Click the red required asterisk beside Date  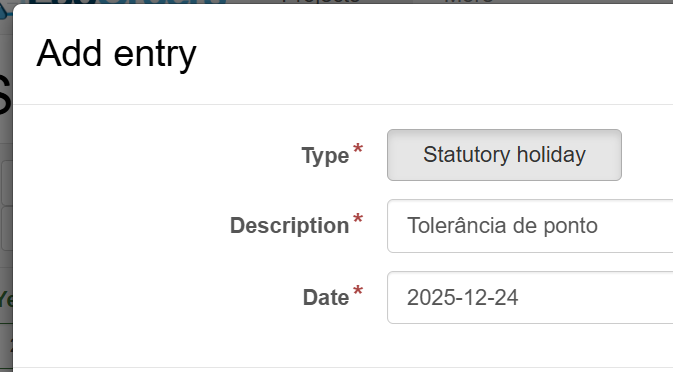point(358,291)
